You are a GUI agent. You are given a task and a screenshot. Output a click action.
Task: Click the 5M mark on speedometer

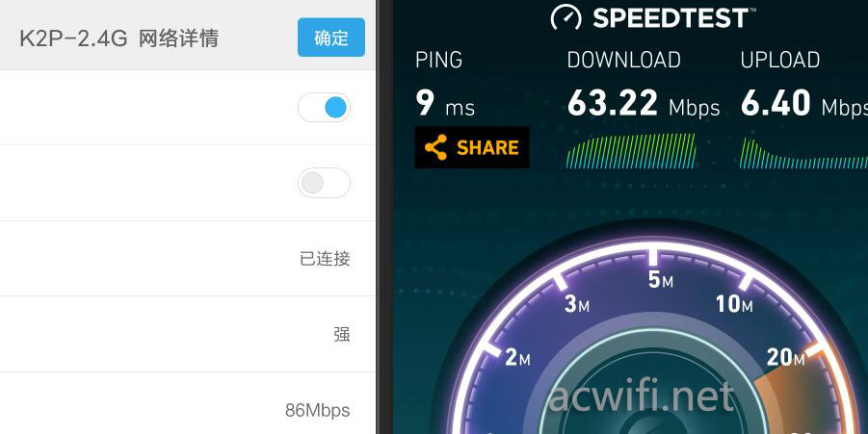click(661, 280)
